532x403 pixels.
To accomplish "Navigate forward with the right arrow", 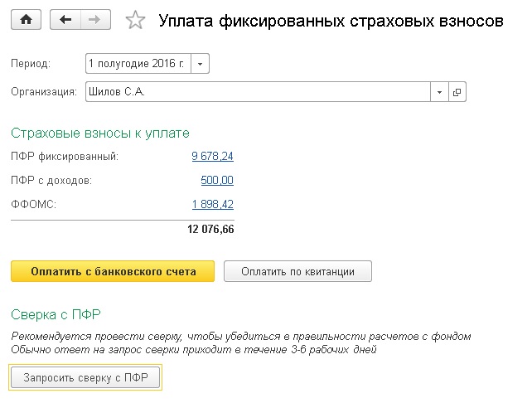I will [x=95, y=20].
